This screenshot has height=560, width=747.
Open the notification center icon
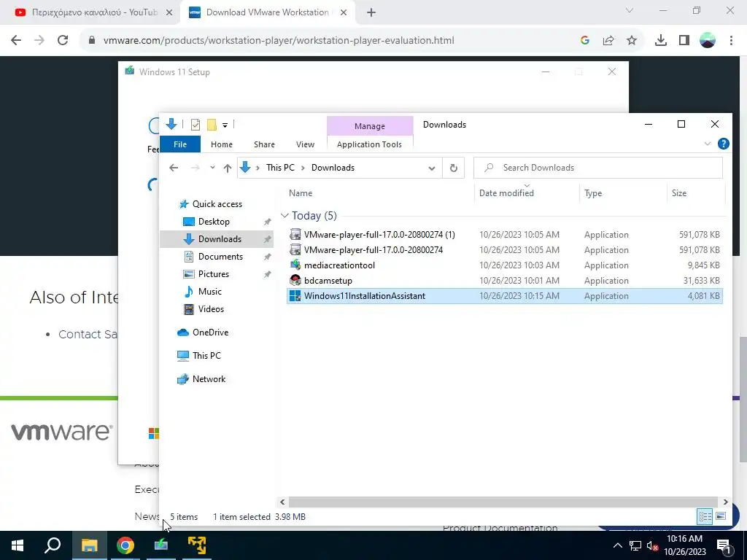tap(724, 545)
